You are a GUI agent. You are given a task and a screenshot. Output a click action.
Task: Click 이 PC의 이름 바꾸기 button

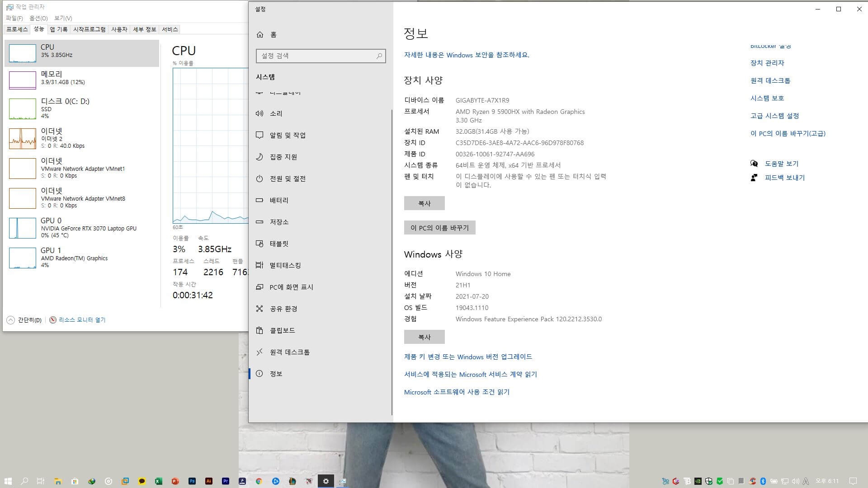pos(440,228)
